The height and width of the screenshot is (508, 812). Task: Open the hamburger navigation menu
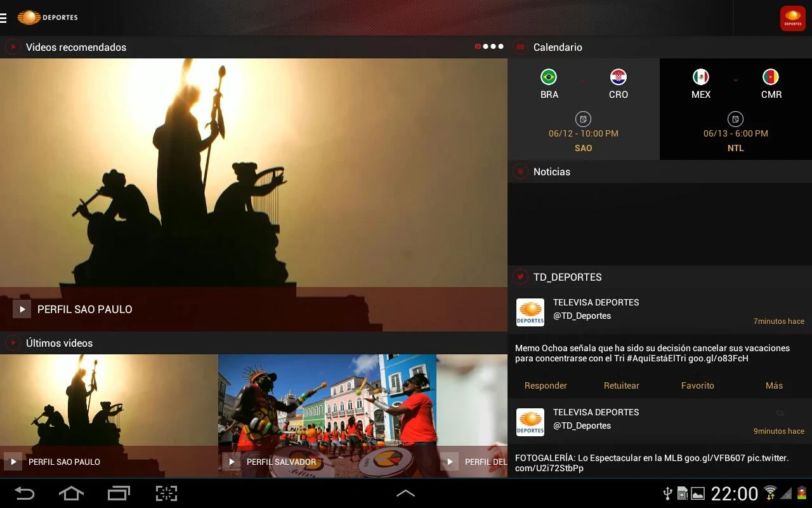[3, 18]
